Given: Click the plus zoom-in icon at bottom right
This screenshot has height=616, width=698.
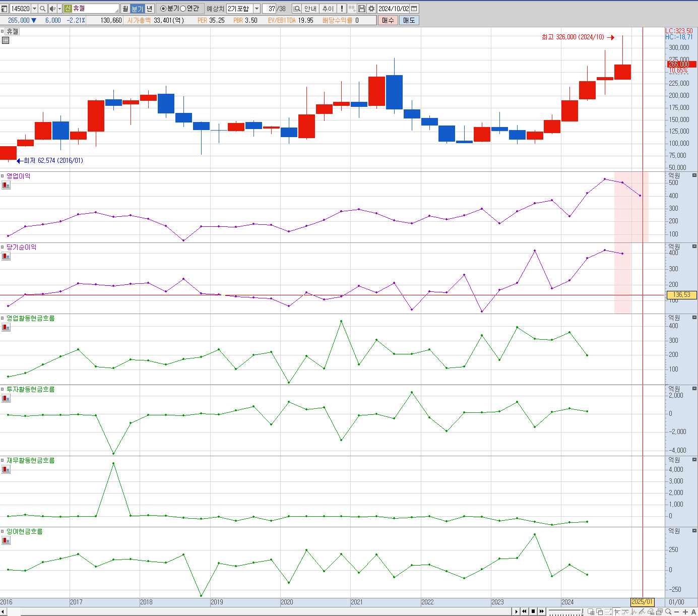Looking at the screenshot, I should (685, 612).
